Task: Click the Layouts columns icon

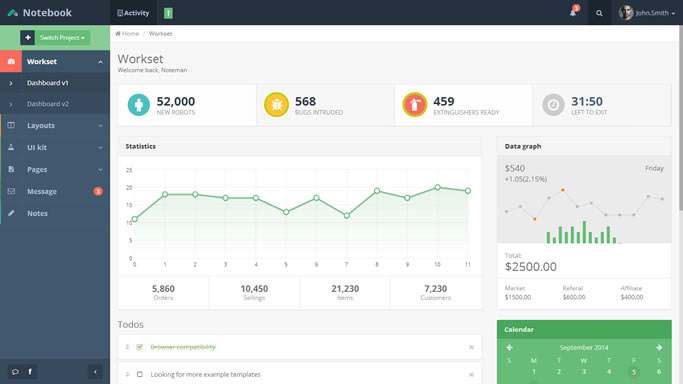Action: 11,125
